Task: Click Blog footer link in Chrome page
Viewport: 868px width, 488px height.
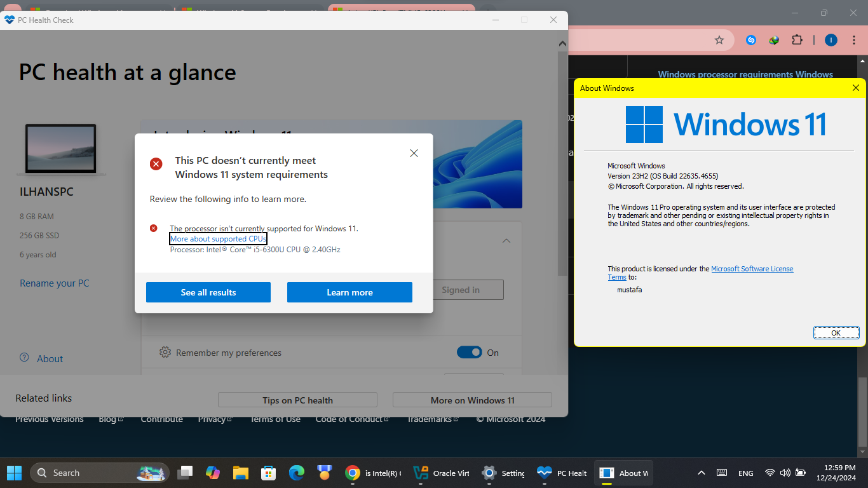Action: [111, 419]
